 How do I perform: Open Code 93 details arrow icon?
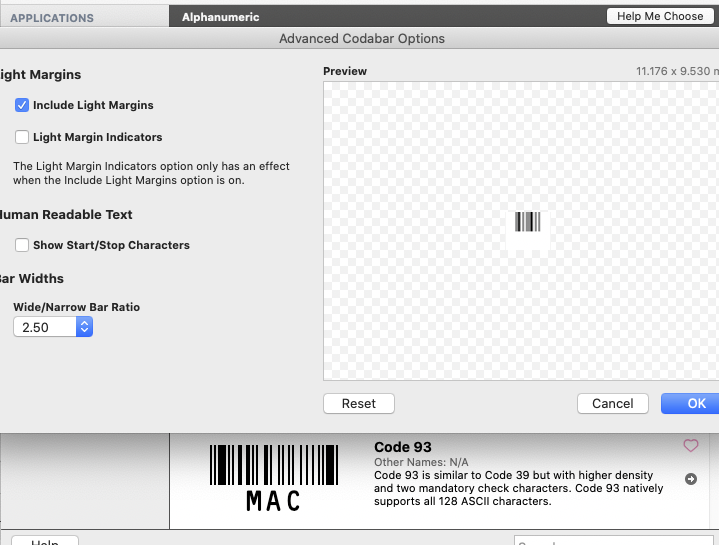(x=691, y=479)
